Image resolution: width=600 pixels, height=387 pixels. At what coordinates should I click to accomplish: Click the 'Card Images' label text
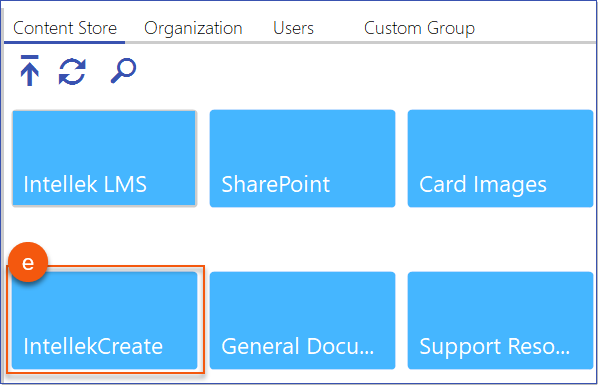(x=483, y=185)
